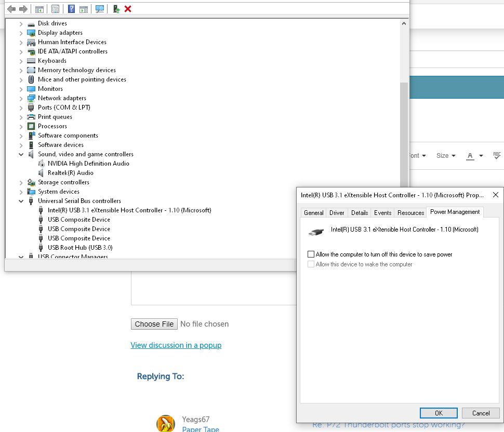Open Help via the question mark icon

point(71,9)
